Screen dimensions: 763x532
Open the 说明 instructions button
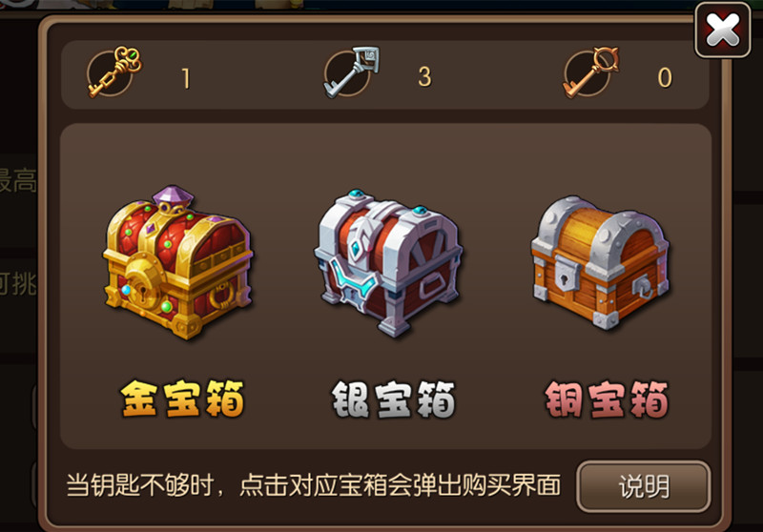coord(643,486)
